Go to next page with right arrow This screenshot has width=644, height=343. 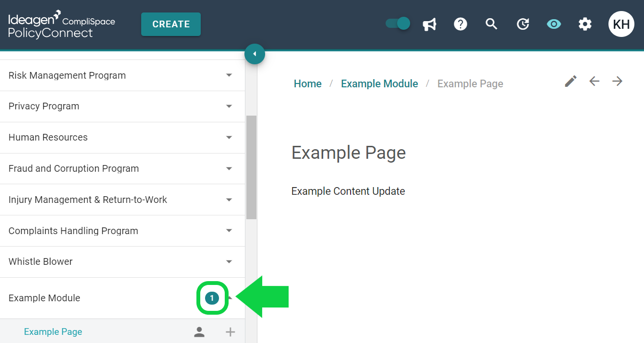click(618, 81)
